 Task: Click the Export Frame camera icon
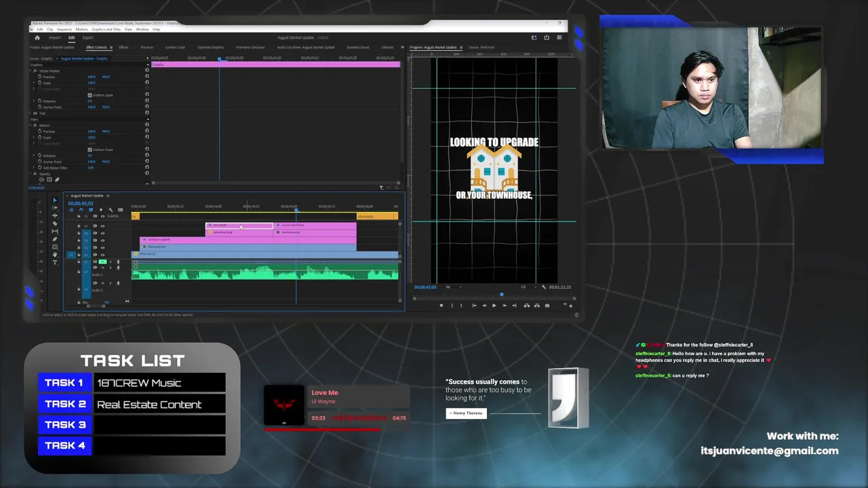pos(547,306)
